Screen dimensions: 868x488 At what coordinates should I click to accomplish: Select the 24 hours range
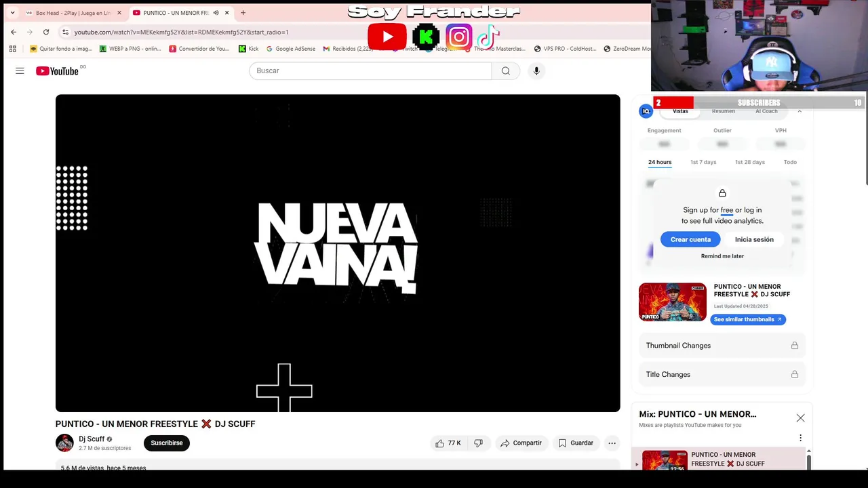(x=660, y=162)
